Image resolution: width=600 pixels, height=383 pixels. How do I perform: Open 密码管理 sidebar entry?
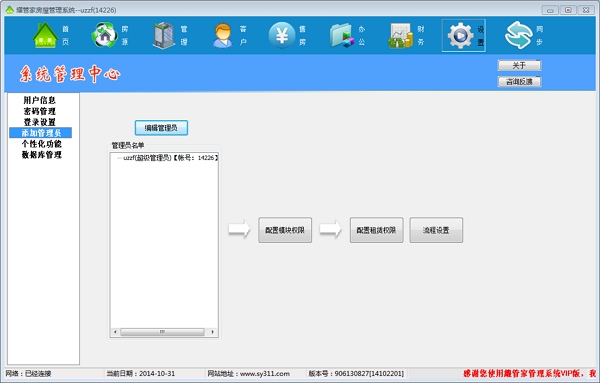[40, 111]
